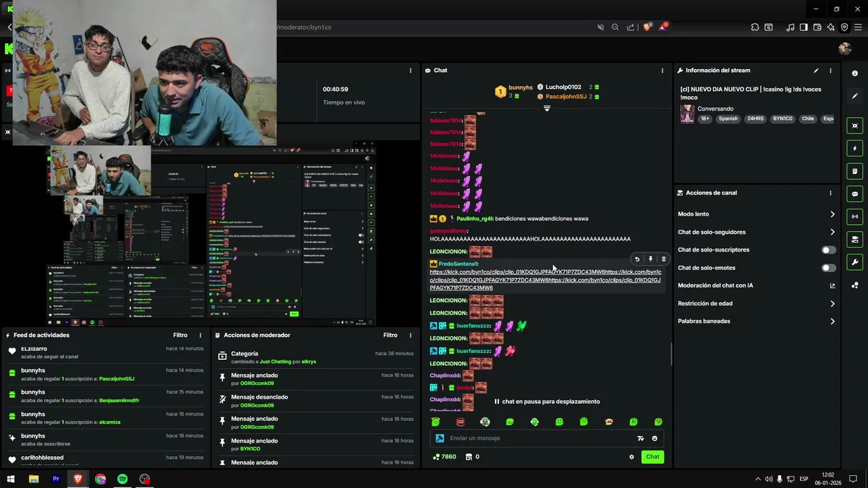
Task: Reply to FredoSantana1's message
Action: click(637, 259)
